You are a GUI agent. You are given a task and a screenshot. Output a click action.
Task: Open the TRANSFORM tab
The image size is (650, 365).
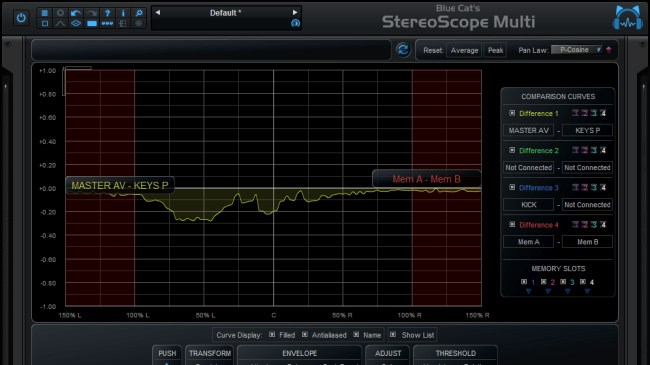coord(210,354)
